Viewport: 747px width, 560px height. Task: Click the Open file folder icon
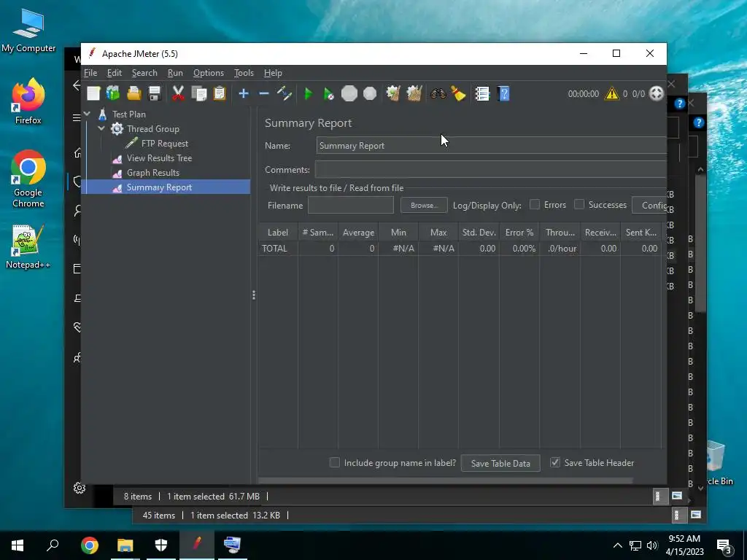(134, 93)
